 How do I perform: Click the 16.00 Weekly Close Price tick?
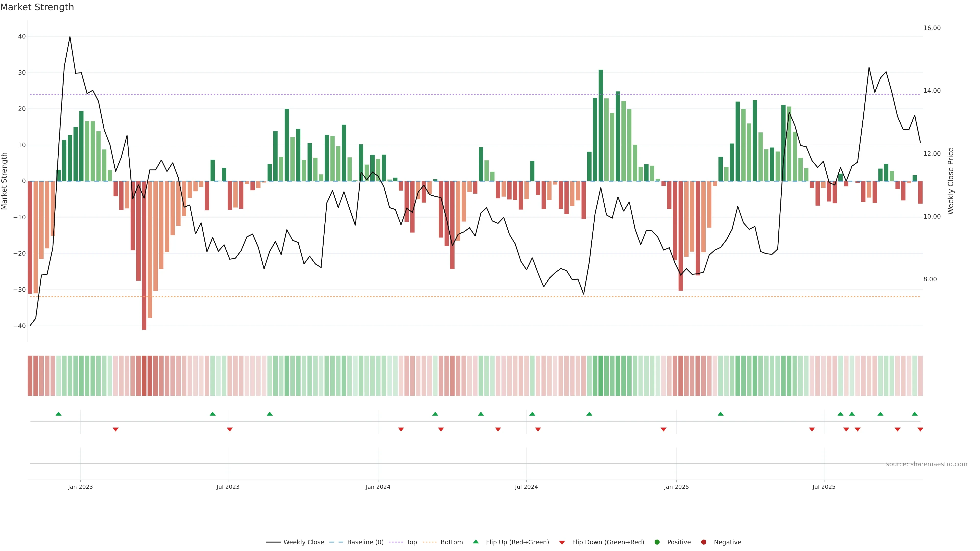click(932, 28)
